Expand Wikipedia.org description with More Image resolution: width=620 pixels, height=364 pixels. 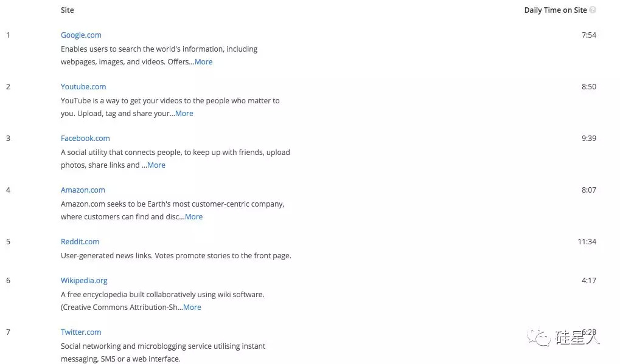(x=192, y=307)
